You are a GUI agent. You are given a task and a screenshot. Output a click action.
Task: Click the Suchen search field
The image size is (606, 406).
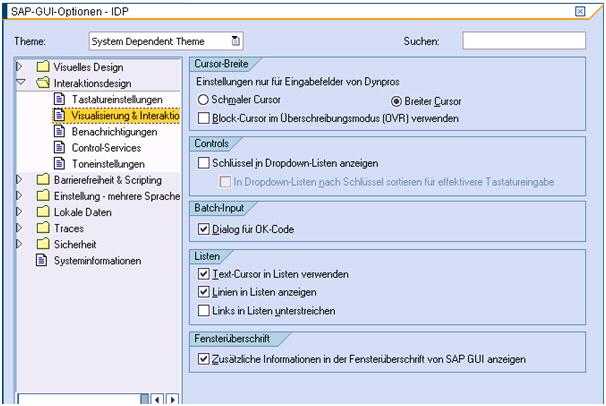523,42
